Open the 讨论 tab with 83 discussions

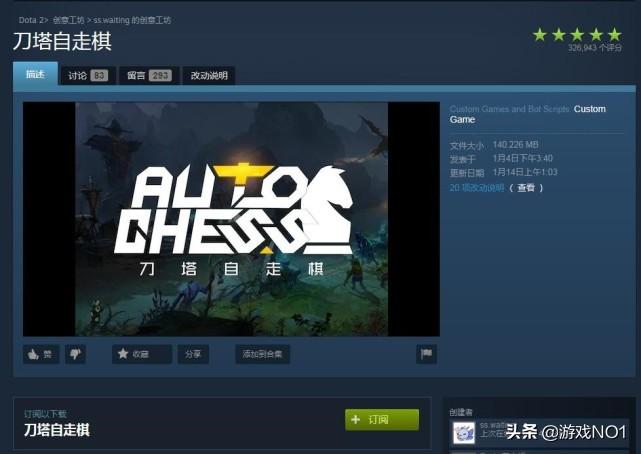(88, 76)
